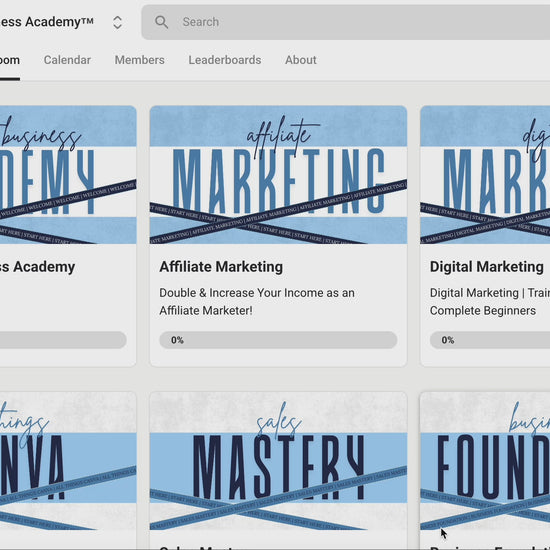
Task: Open the Leaderboards tab
Action: (225, 60)
